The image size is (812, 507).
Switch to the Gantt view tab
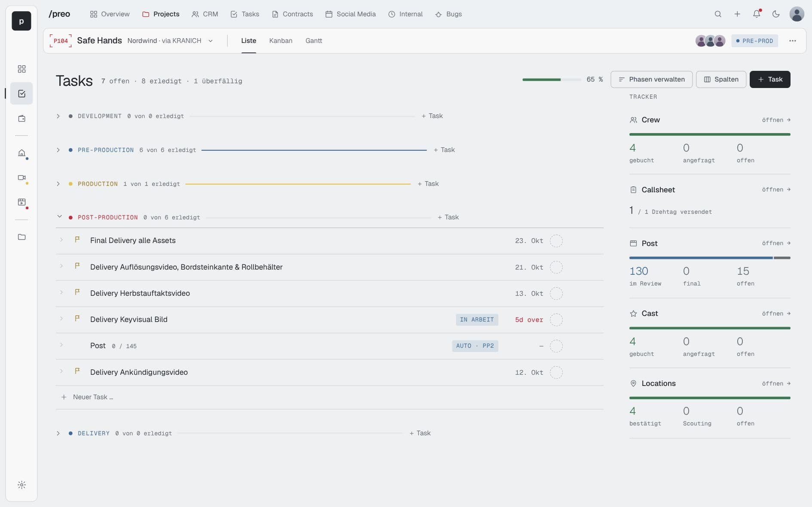pyautogui.click(x=314, y=41)
